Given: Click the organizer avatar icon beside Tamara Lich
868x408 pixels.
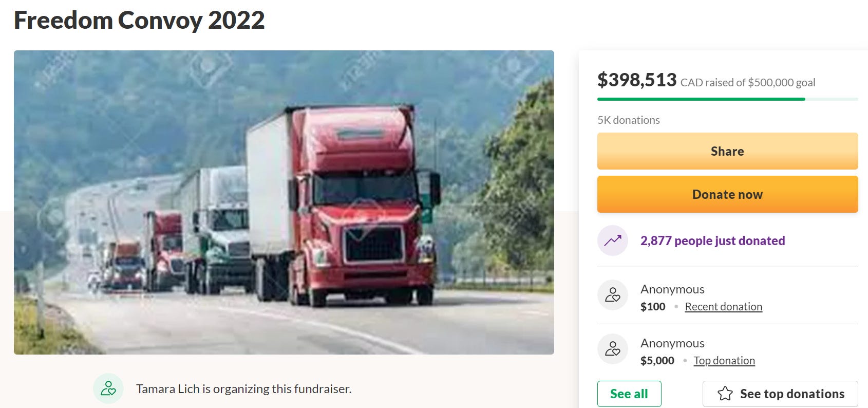Looking at the screenshot, I should point(108,388).
